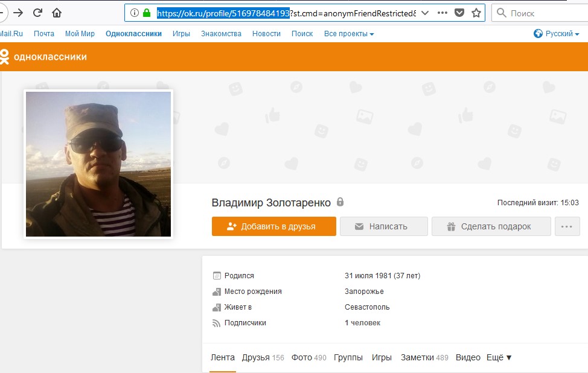Click the Сделать подарок button
The width and height of the screenshot is (588, 373).
491,226
